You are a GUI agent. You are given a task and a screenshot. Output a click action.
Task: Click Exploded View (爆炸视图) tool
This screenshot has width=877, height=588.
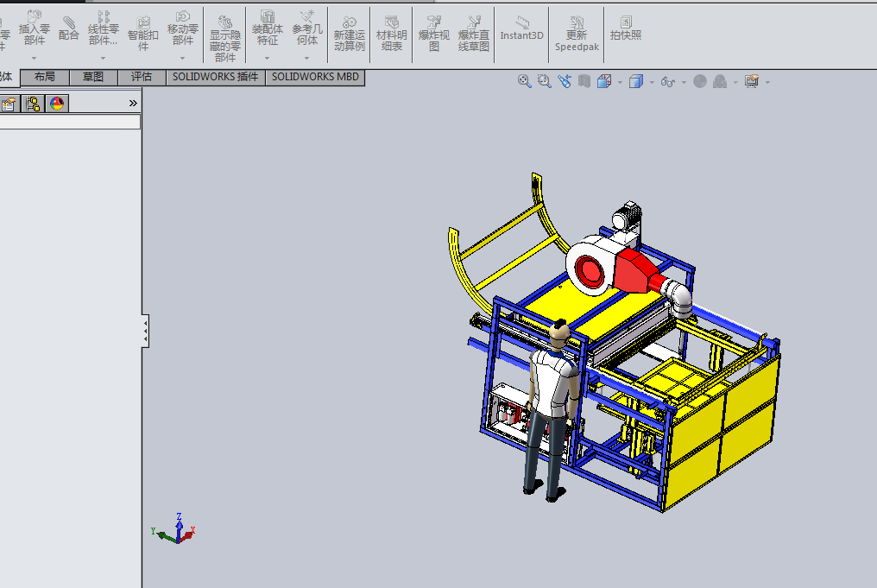434,34
